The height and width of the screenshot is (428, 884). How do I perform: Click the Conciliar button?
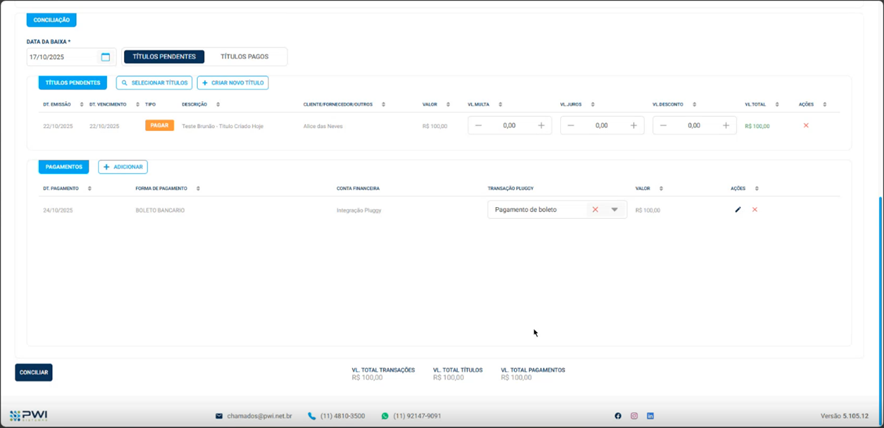[34, 372]
